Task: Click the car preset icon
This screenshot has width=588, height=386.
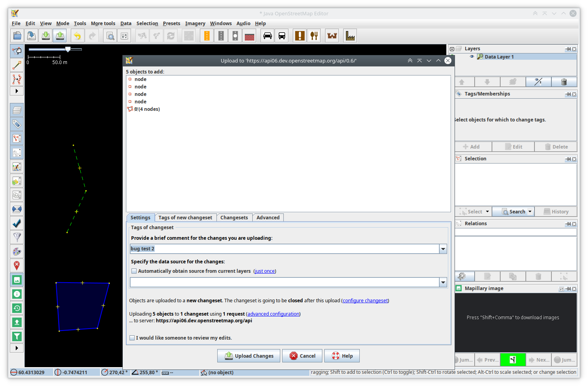Action: point(268,36)
